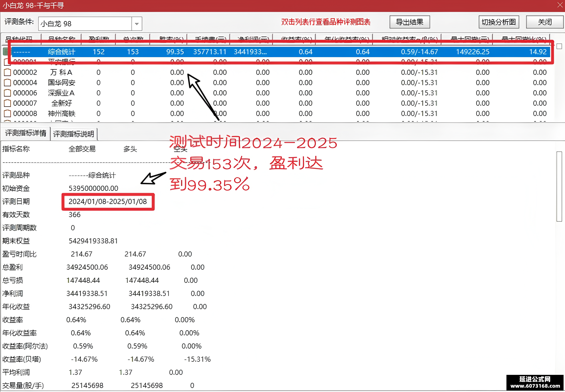
Task: Click the 关闭 button
Action: [x=545, y=22]
